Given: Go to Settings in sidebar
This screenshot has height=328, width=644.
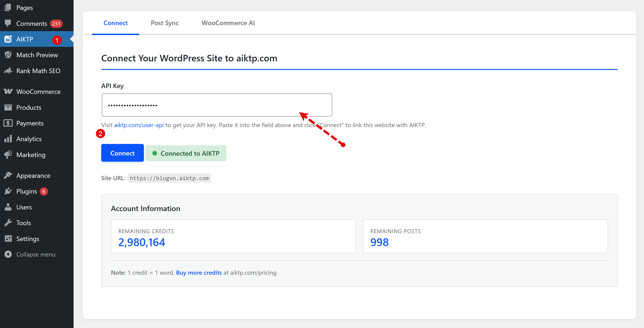Looking at the screenshot, I should coord(27,239).
